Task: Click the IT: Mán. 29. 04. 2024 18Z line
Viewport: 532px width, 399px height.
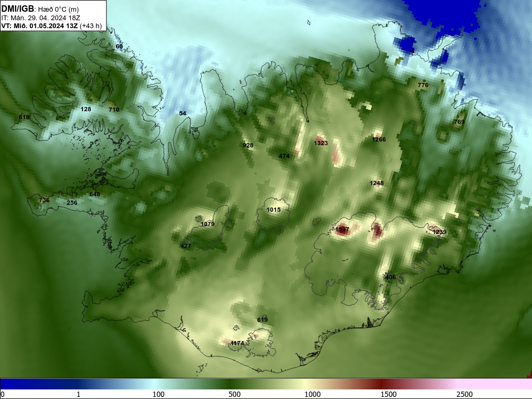Action: click(40, 18)
